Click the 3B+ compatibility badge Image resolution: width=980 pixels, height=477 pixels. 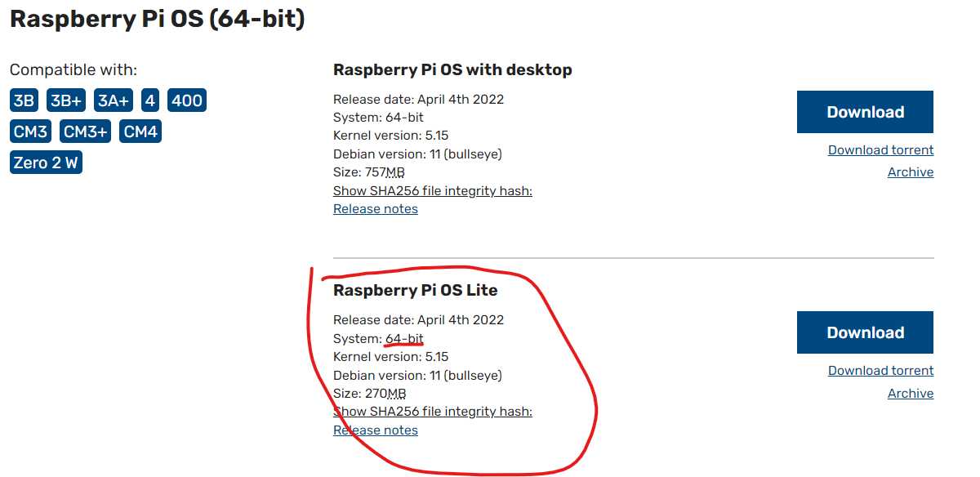(66, 100)
